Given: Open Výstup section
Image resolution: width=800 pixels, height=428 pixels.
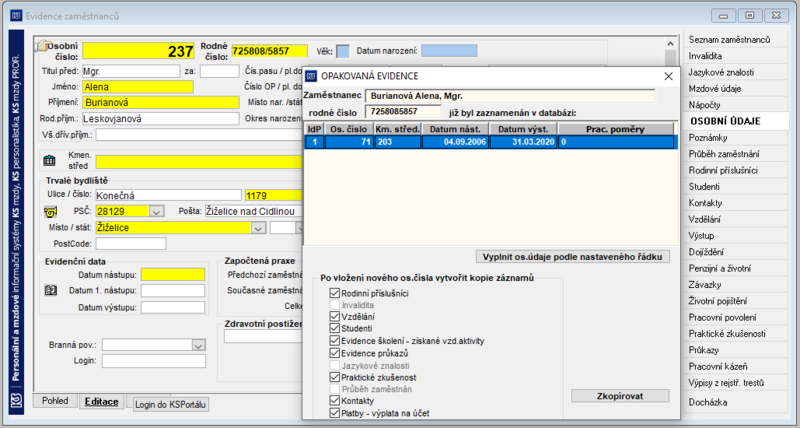Looking at the screenshot, I should pyautogui.click(x=701, y=236).
